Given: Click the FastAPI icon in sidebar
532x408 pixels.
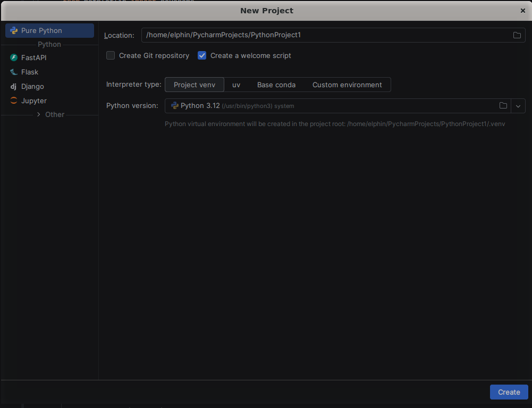Looking at the screenshot, I should pos(14,57).
